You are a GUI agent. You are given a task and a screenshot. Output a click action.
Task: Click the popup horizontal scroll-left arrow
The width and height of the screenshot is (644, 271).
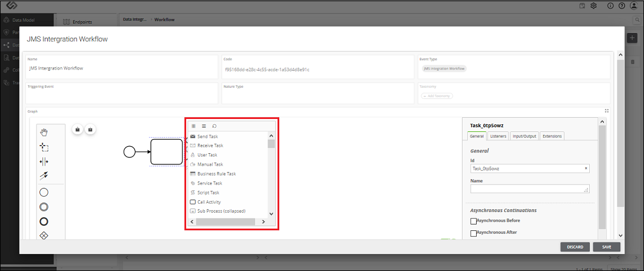pos(192,222)
